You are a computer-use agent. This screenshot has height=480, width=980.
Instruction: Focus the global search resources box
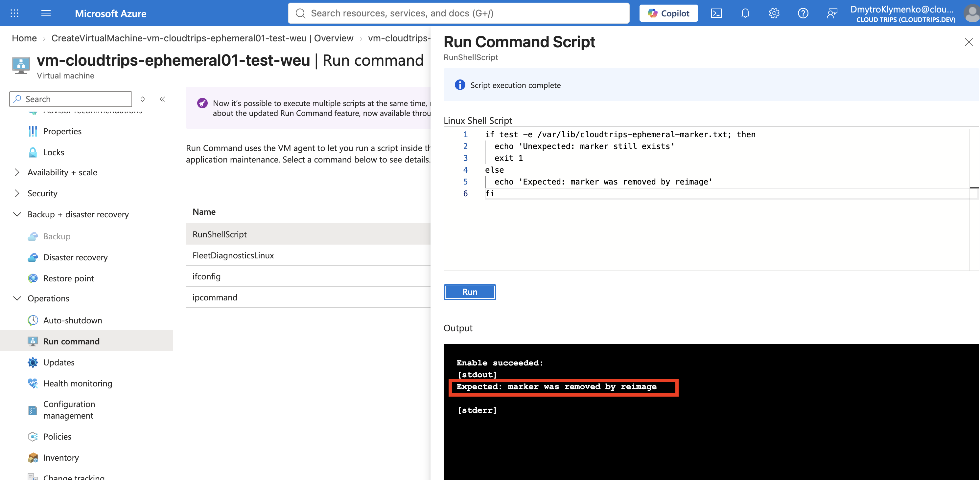458,13
